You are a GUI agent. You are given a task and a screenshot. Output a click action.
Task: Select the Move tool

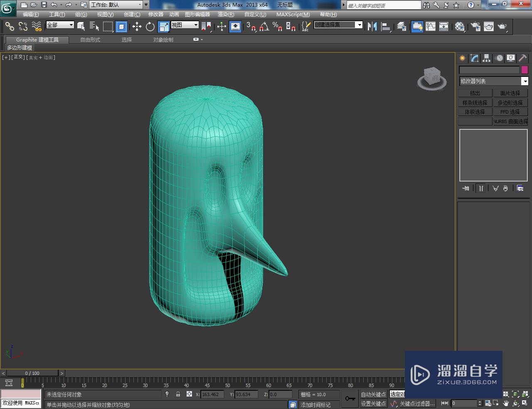(x=137, y=27)
